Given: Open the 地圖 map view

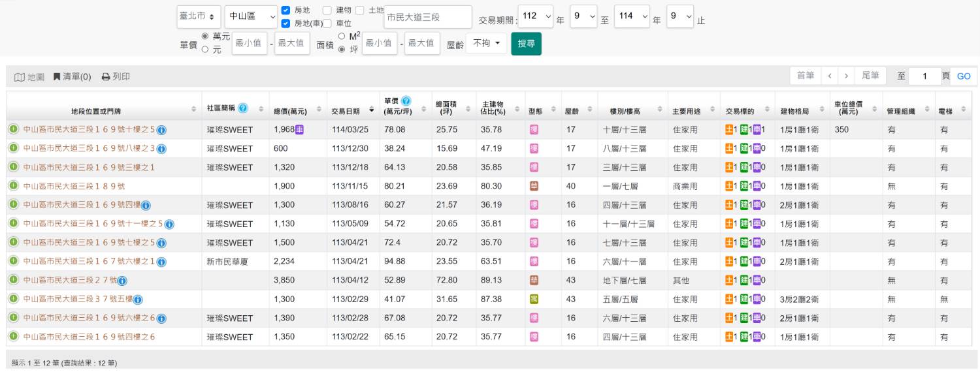Looking at the screenshot, I should pos(29,77).
